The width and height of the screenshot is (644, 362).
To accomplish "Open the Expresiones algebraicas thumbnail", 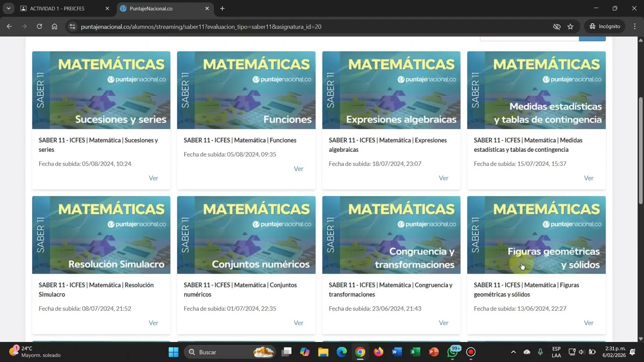I will (391, 90).
